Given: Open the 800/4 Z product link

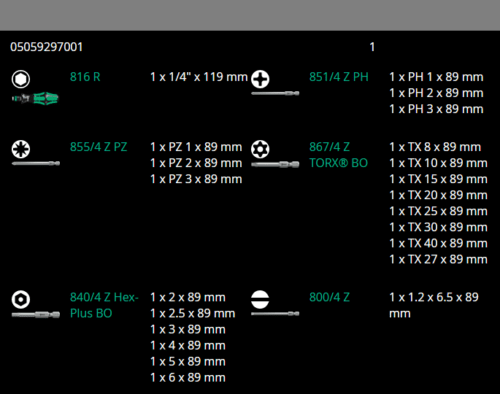Looking at the screenshot, I should tap(329, 297).
